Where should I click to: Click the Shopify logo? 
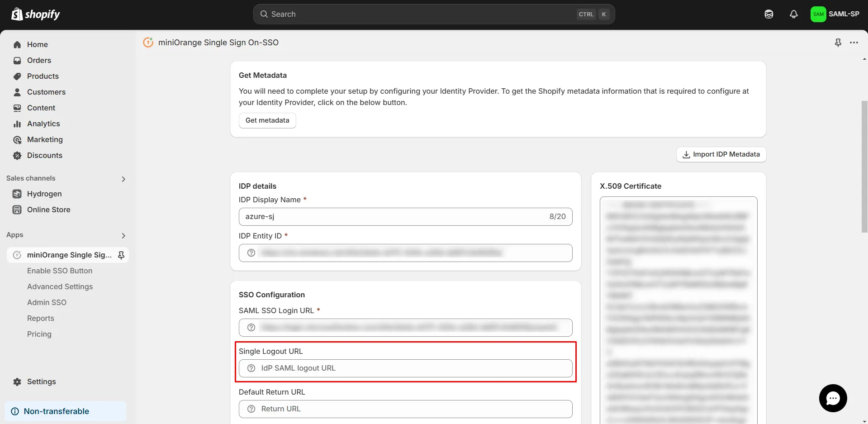tap(35, 14)
